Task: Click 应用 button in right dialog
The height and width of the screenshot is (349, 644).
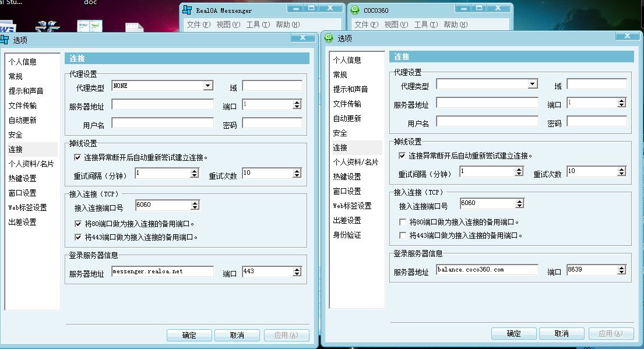Action: click(611, 333)
